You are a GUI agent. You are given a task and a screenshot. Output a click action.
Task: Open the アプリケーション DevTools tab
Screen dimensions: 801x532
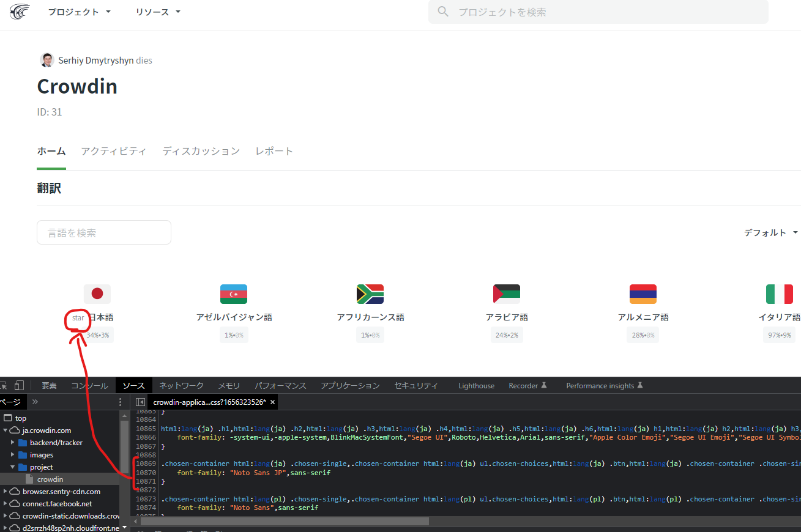point(350,385)
